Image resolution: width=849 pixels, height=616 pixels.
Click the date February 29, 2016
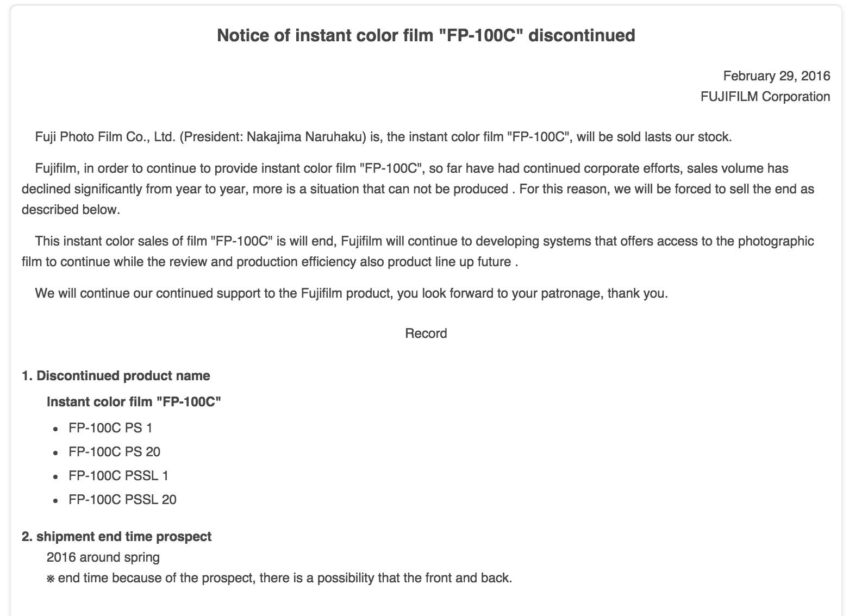click(776, 76)
